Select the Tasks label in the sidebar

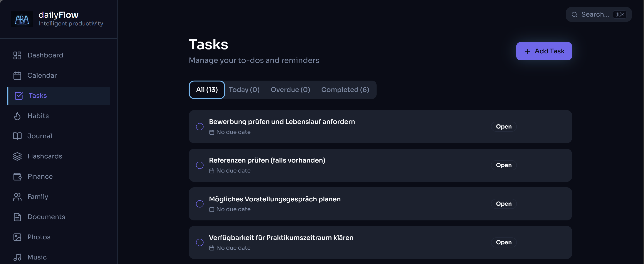coord(38,96)
